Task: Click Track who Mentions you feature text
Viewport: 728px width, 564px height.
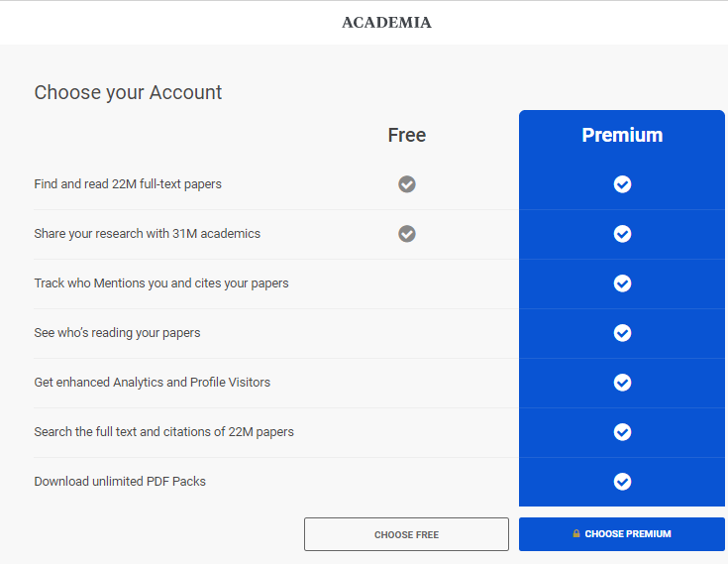Action: [161, 283]
